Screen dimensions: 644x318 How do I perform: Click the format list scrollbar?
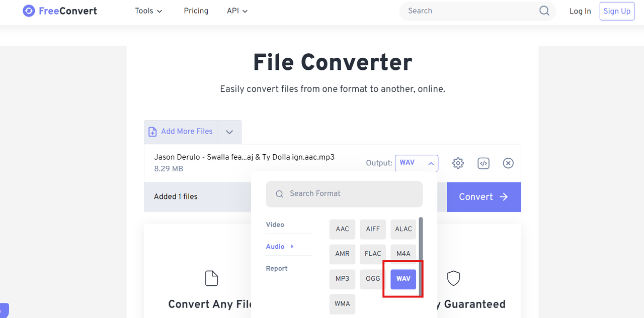[421, 256]
